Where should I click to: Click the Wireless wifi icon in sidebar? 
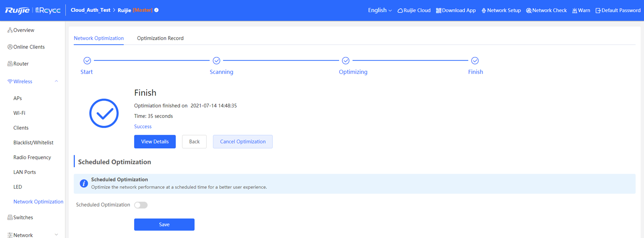click(x=10, y=82)
